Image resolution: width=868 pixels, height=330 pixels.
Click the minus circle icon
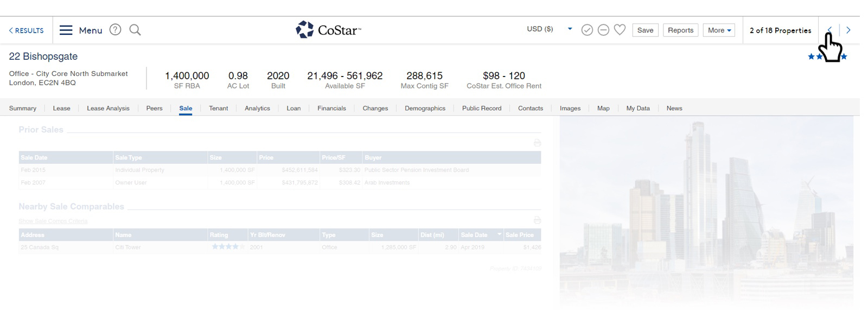pos(603,30)
